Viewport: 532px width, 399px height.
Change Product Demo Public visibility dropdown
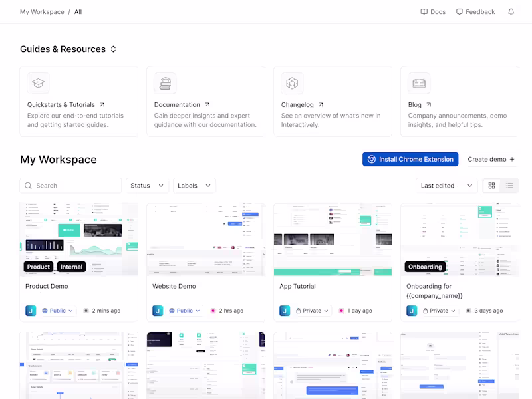57,311
